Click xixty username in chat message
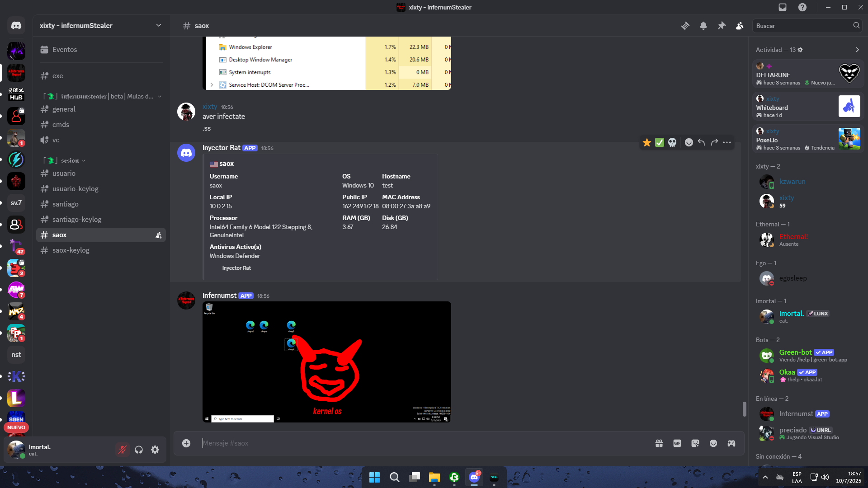The height and width of the screenshot is (488, 868). [x=210, y=107]
